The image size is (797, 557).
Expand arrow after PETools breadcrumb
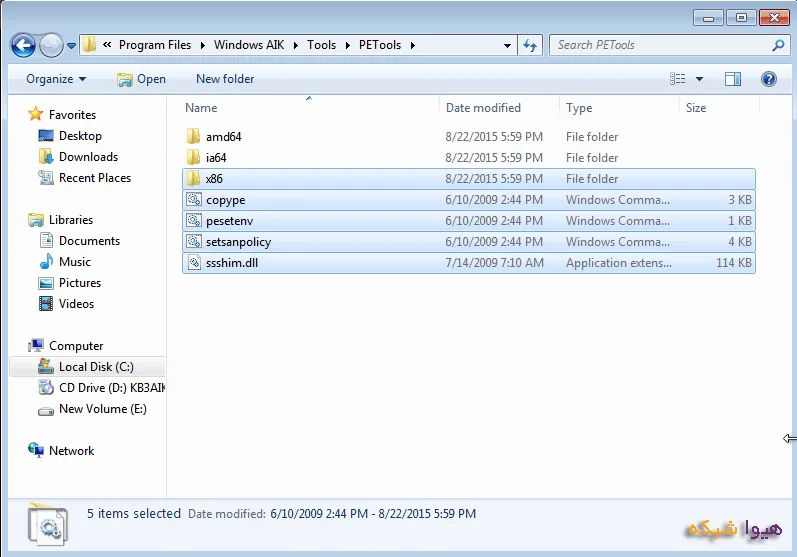coord(413,45)
